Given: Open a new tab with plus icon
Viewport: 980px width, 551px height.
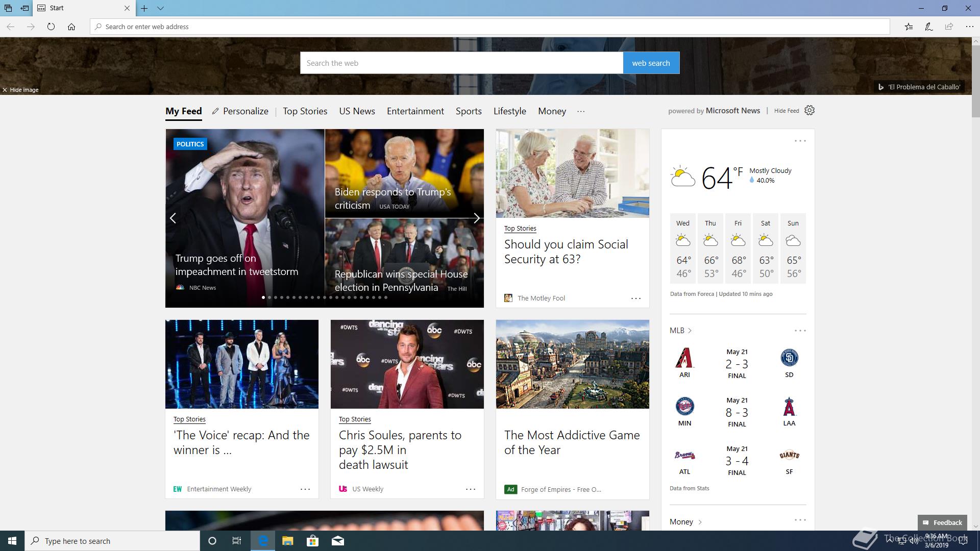Looking at the screenshot, I should pyautogui.click(x=144, y=8).
